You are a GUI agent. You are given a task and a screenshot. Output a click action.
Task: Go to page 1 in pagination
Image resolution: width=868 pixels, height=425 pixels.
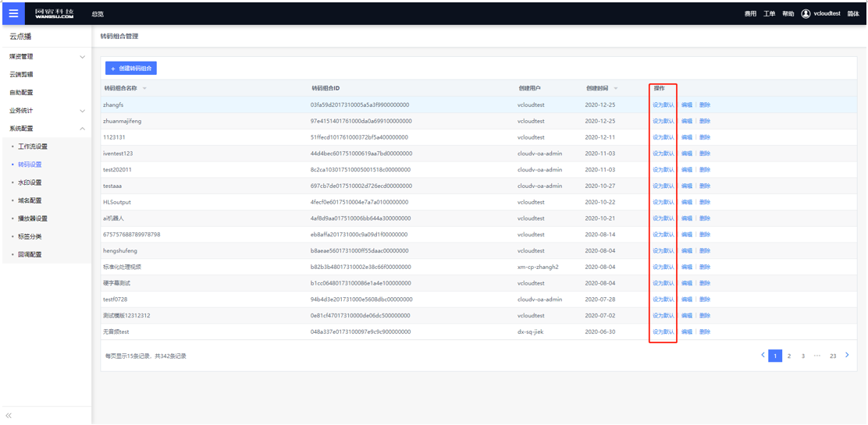click(776, 356)
